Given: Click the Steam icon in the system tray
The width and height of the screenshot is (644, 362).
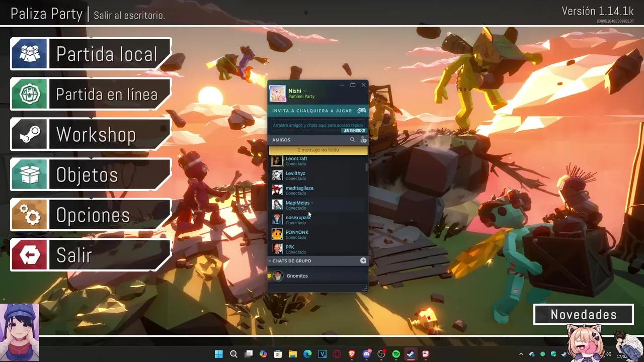Looking at the screenshot, I should [x=563, y=354].
